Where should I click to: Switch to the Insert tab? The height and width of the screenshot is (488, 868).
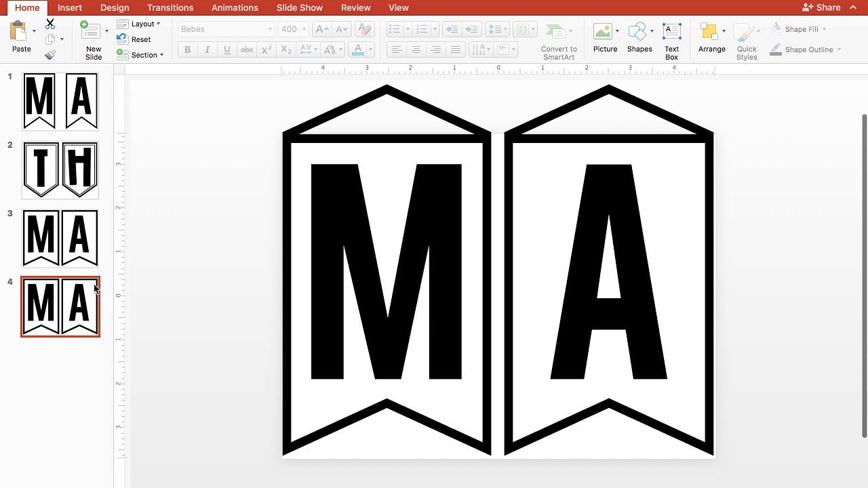coord(70,7)
